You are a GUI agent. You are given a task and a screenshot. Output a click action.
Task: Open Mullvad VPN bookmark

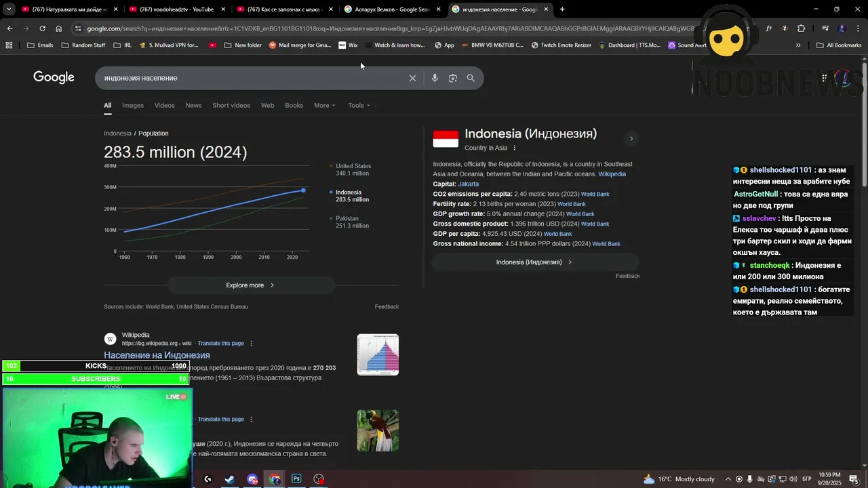pyautogui.click(x=167, y=45)
